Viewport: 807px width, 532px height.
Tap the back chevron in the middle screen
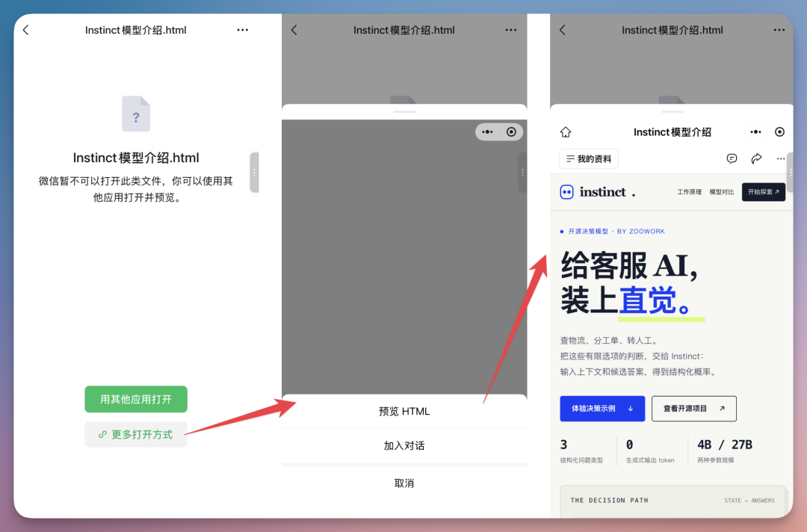click(294, 31)
